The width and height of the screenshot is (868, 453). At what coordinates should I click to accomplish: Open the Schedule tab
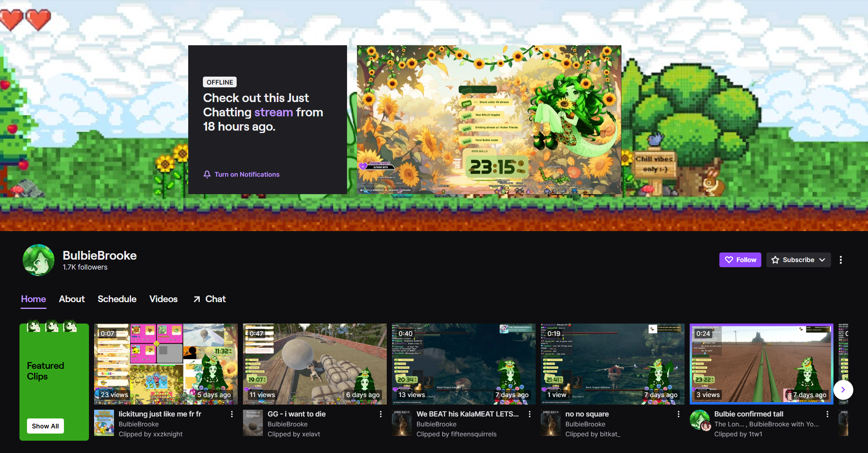117,299
